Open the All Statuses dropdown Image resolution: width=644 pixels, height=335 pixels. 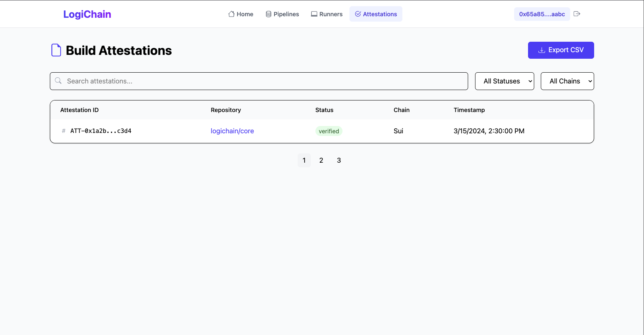[x=504, y=81]
